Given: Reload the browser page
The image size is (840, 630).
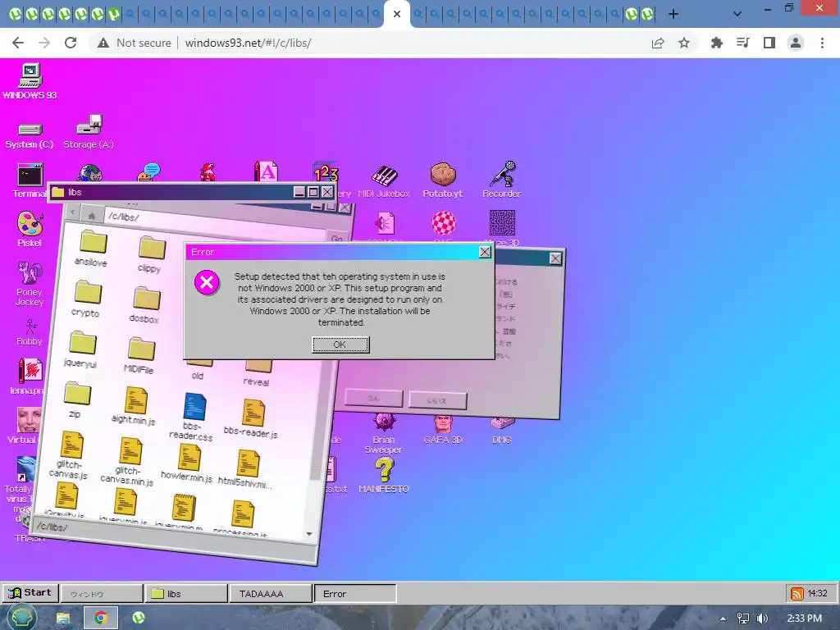Looking at the screenshot, I should pos(71,43).
